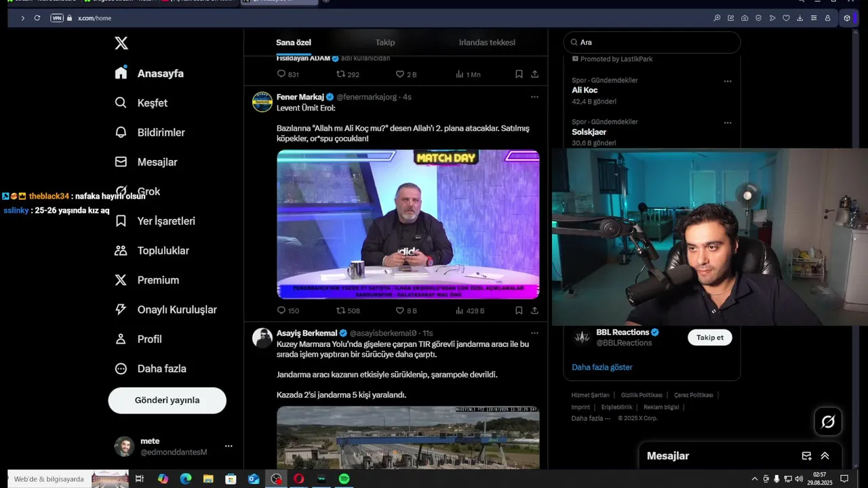Click the Windows taskbar search box
Screen dimensions: 868x488
pos(48,479)
